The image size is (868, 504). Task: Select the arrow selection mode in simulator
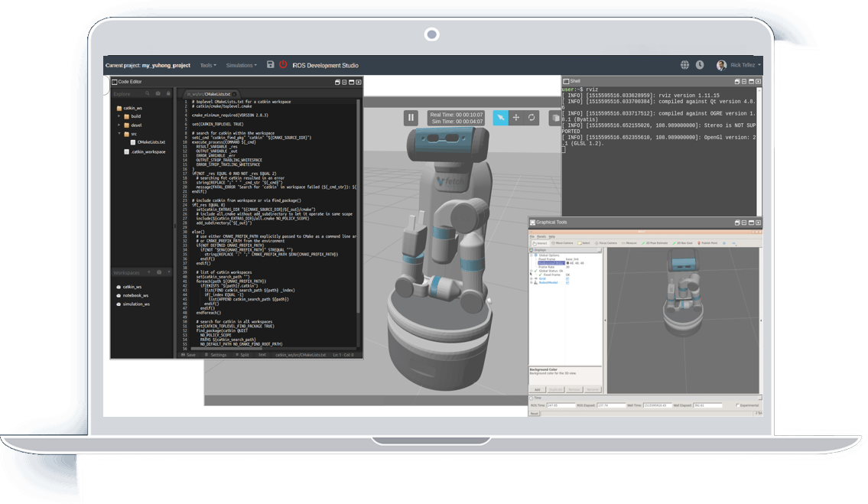tap(500, 118)
